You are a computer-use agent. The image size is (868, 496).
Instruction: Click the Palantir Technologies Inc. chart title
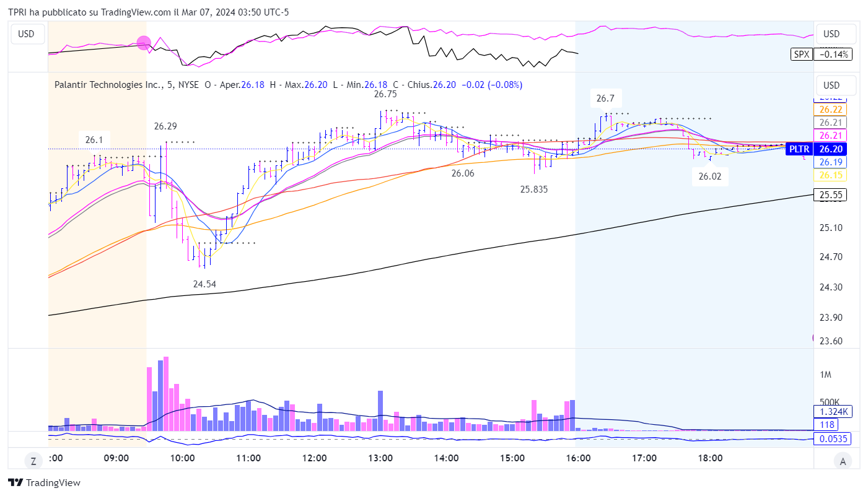click(108, 85)
